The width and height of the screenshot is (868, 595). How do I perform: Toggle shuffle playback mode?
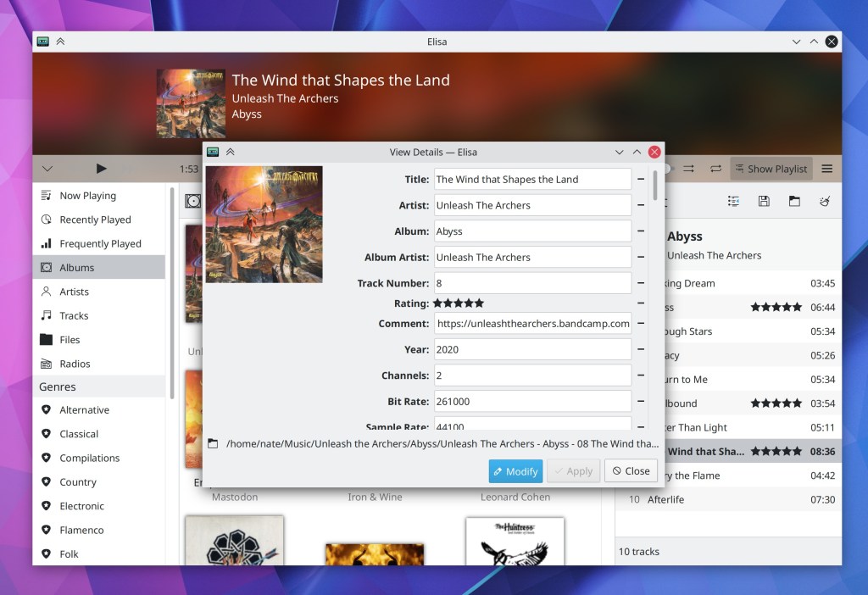(689, 169)
